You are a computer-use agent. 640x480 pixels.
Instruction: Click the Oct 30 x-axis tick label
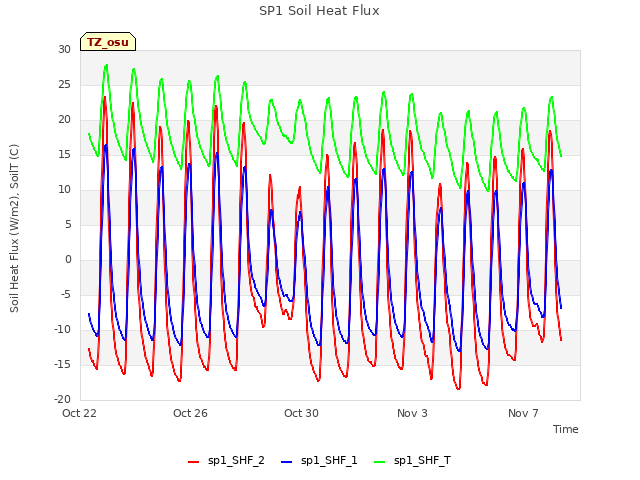(x=301, y=413)
